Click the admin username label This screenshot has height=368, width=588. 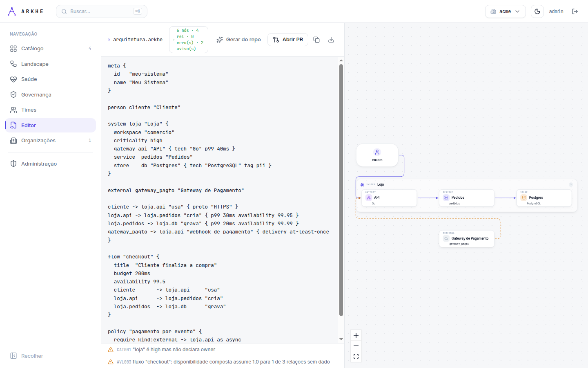(556, 11)
